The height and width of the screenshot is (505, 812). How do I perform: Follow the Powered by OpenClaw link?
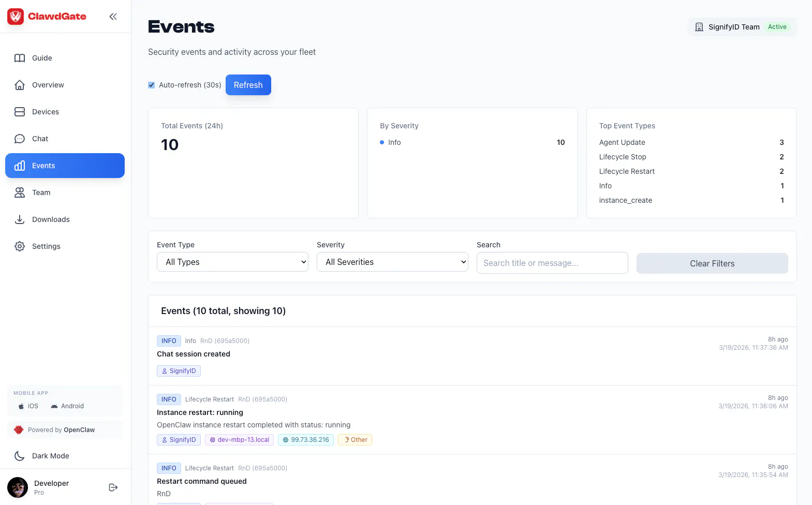(x=65, y=430)
